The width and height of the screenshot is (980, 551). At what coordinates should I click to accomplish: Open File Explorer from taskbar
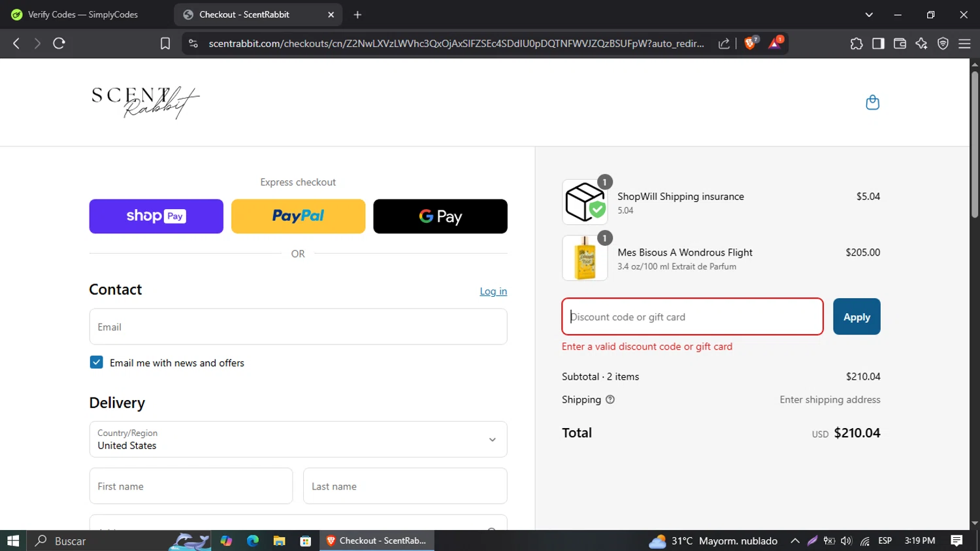tap(279, 541)
